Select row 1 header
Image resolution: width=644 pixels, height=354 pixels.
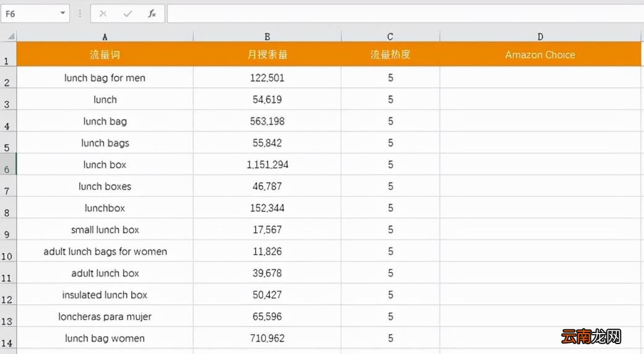tap(8, 54)
